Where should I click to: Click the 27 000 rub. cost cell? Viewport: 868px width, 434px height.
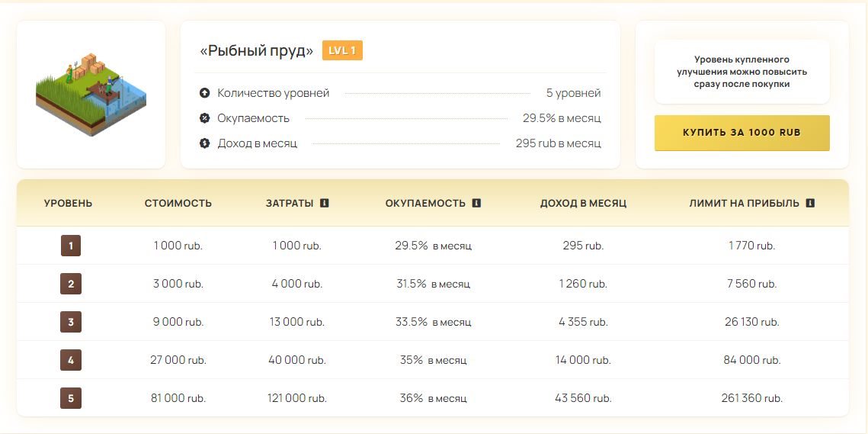[178, 360]
